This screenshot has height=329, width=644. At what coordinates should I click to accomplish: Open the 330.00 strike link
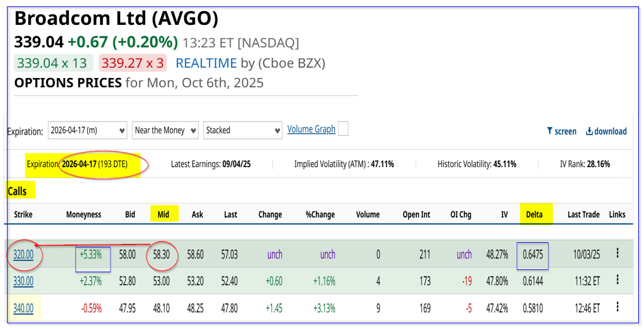pos(24,281)
